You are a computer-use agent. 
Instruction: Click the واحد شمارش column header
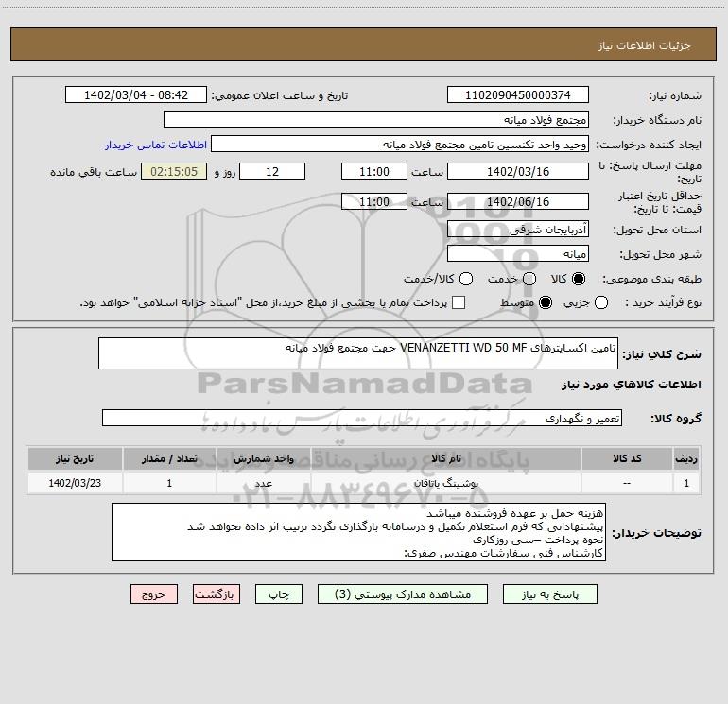tap(263, 458)
